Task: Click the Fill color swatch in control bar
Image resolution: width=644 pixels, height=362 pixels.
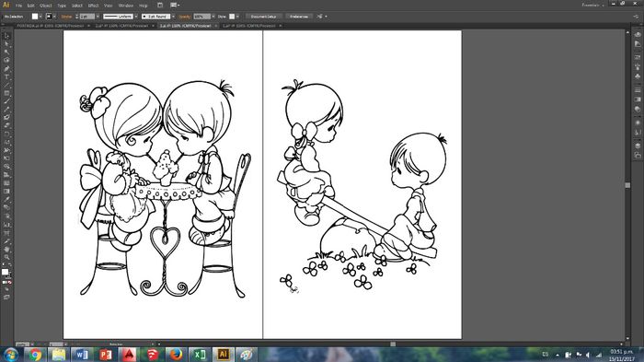Action: pos(35,17)
